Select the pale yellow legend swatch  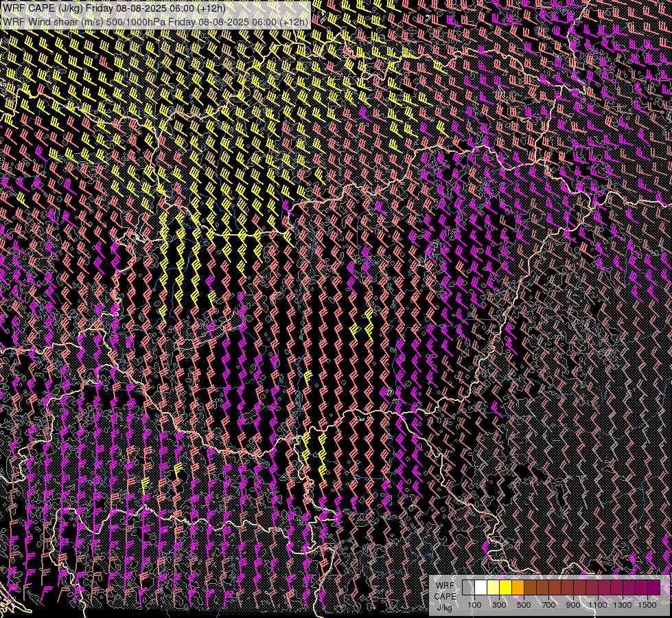pos(494,588)
